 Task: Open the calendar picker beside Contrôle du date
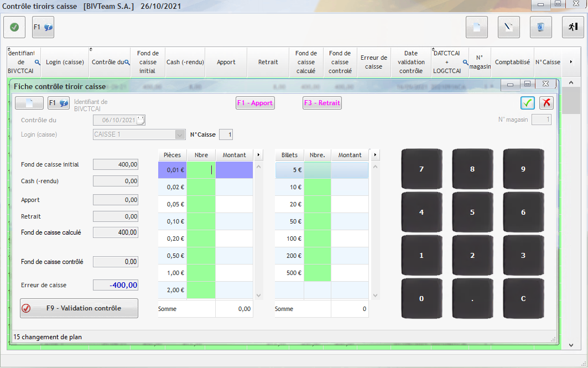pos(141,120)
